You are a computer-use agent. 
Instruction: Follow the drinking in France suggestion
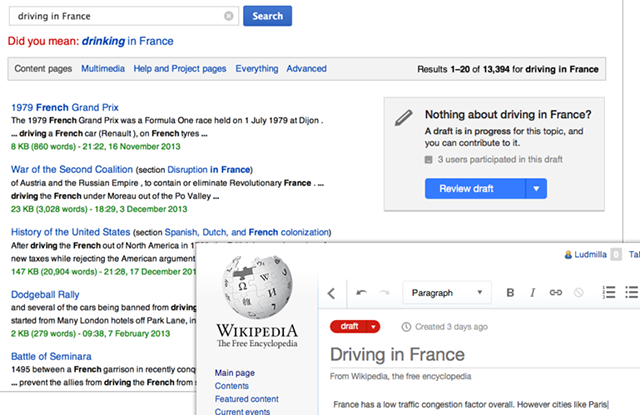[127, 41]
